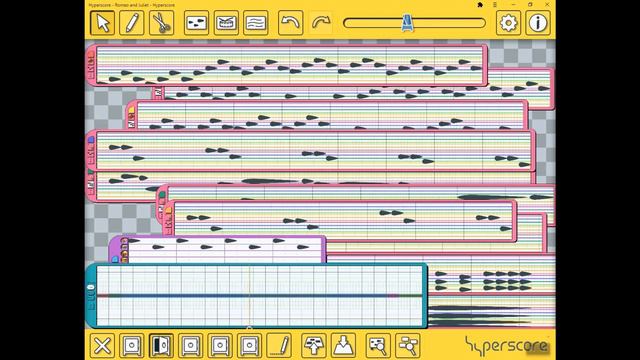Click the fourth safe icon

[x=220, y=346]
